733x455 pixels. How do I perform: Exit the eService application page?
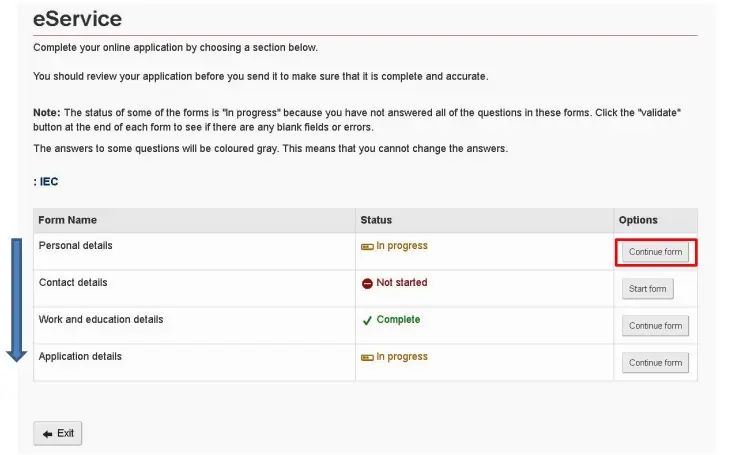coord(57,433)
